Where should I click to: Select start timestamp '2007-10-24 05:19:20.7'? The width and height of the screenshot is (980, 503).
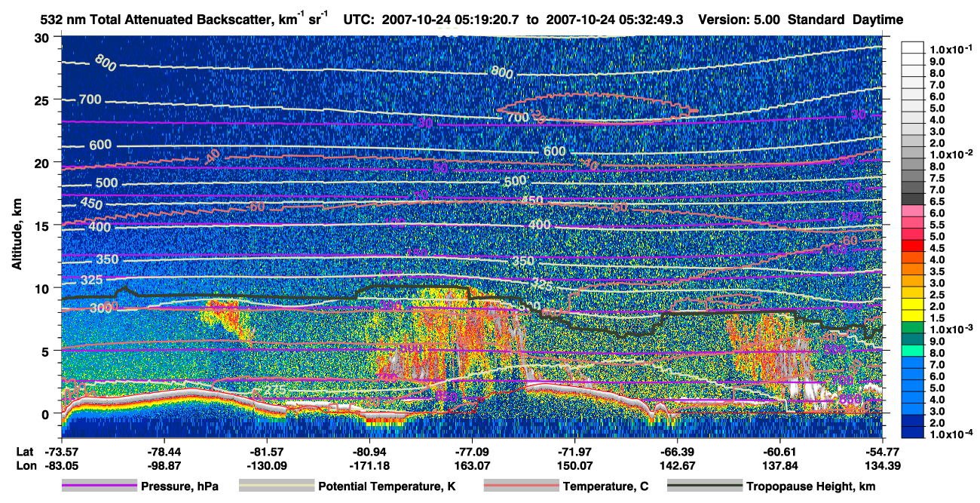[451, 20]
